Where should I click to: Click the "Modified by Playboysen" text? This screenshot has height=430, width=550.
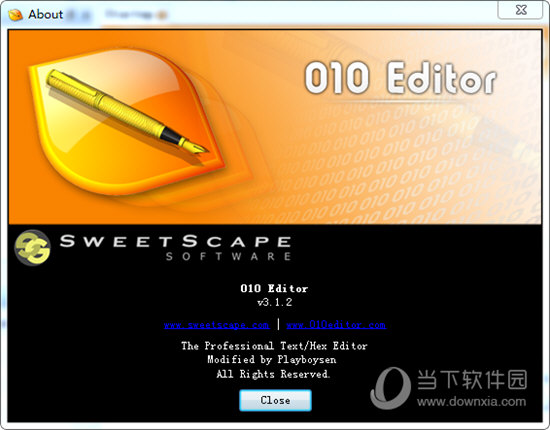point(272,360)
